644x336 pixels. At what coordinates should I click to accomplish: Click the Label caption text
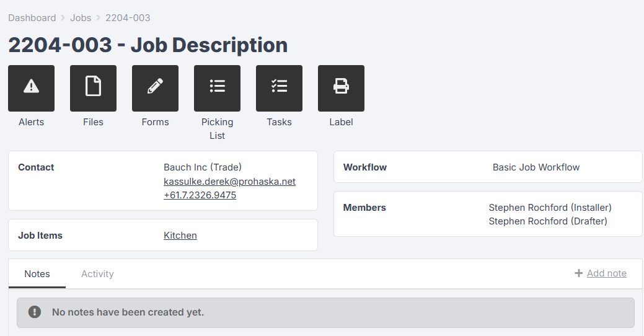(342, 122)
